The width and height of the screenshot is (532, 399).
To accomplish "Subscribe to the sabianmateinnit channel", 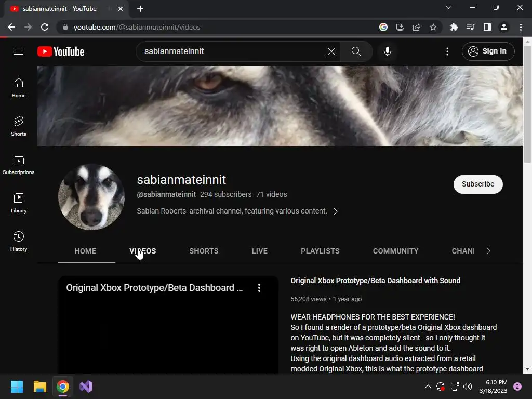I will [x=478, y=184].
